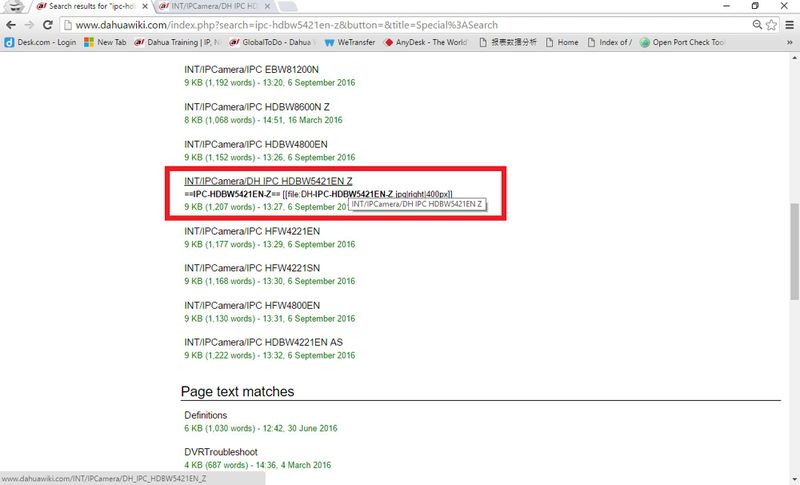
Task: Open the Dahua Training bookmark
Action: click(177, 42)
